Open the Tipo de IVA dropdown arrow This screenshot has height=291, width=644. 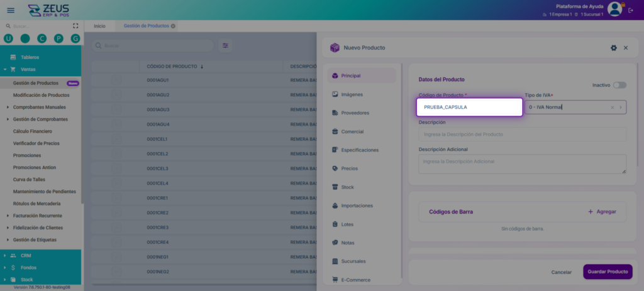[620, 107]
